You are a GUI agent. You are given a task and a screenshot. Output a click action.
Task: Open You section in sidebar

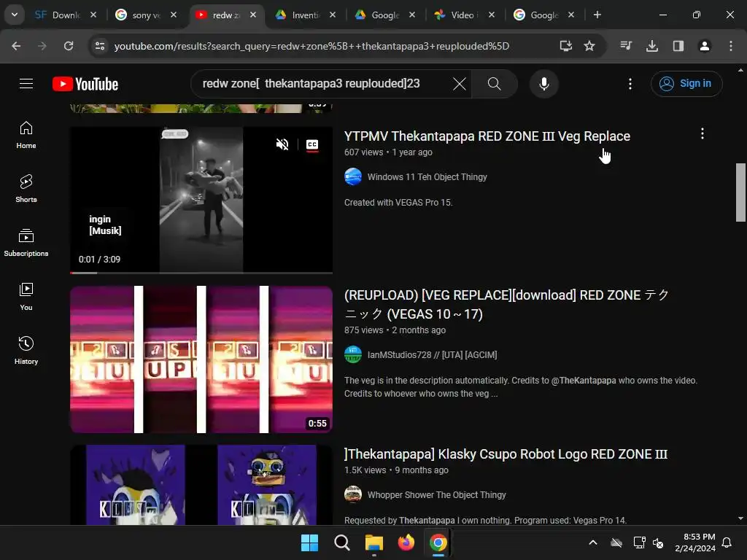[26, 296]
